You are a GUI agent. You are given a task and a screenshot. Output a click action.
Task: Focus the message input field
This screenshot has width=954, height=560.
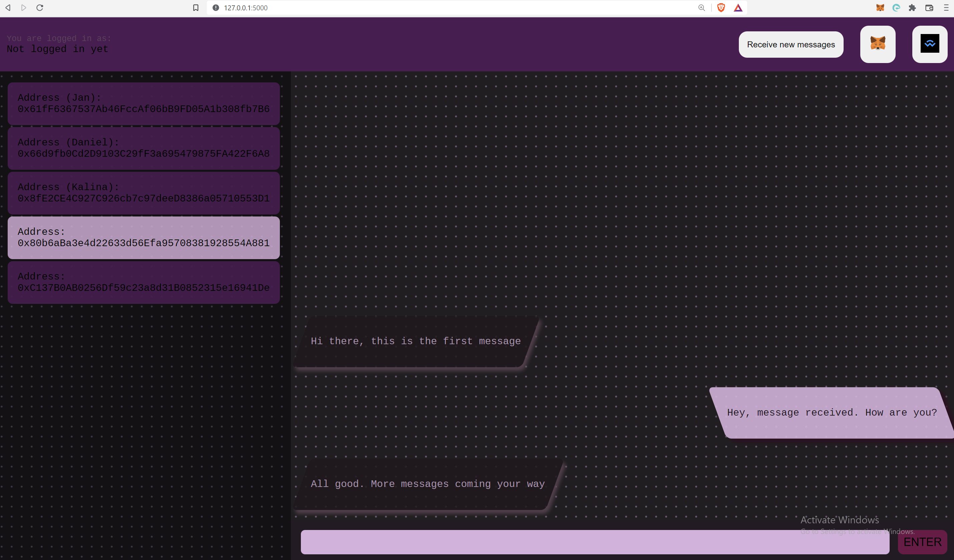pos(595,542)
